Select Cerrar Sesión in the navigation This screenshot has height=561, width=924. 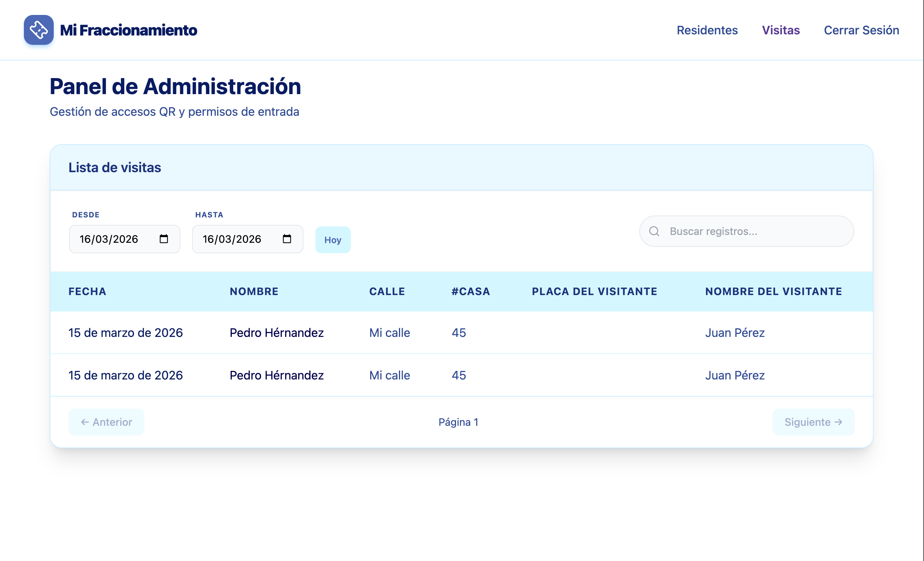[861, 30]
